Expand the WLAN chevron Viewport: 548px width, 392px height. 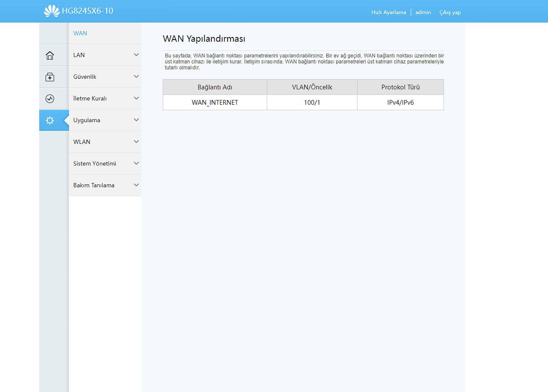(x=136, y=142)
